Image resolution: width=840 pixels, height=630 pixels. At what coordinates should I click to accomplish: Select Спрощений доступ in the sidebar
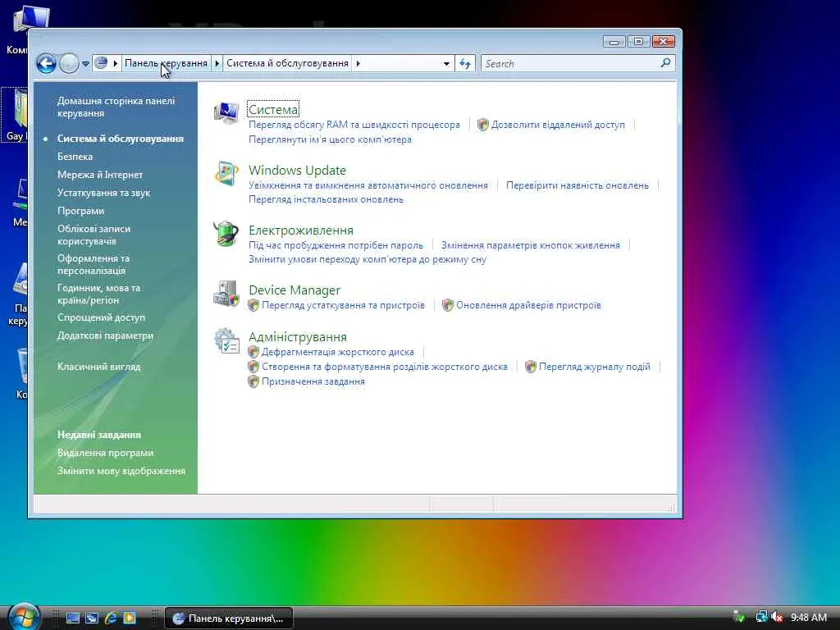(101, 317)
